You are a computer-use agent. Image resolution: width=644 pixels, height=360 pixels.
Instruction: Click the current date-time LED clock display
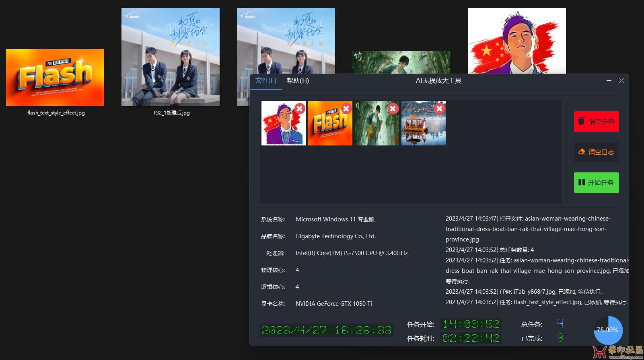[x=326, y=330]
